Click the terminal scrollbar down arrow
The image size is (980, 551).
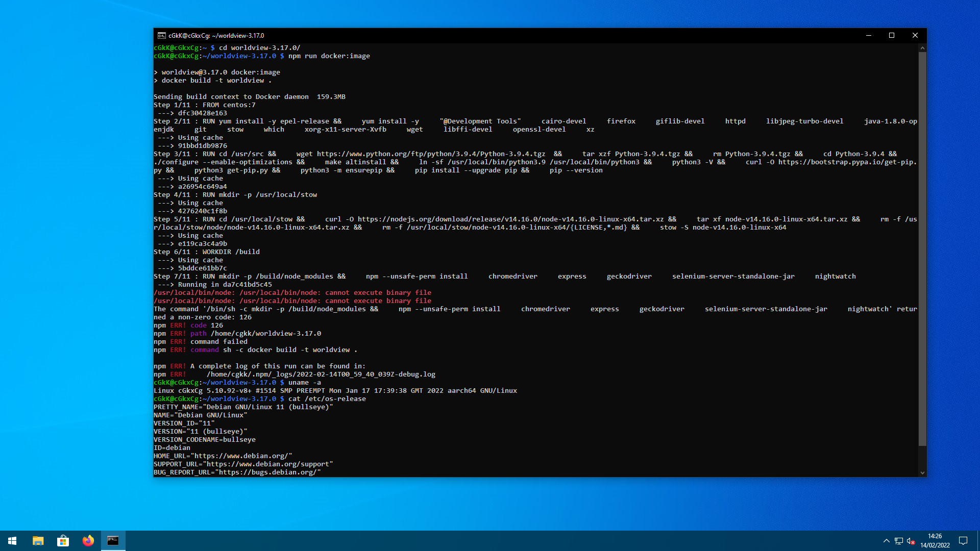coord(922,473)
